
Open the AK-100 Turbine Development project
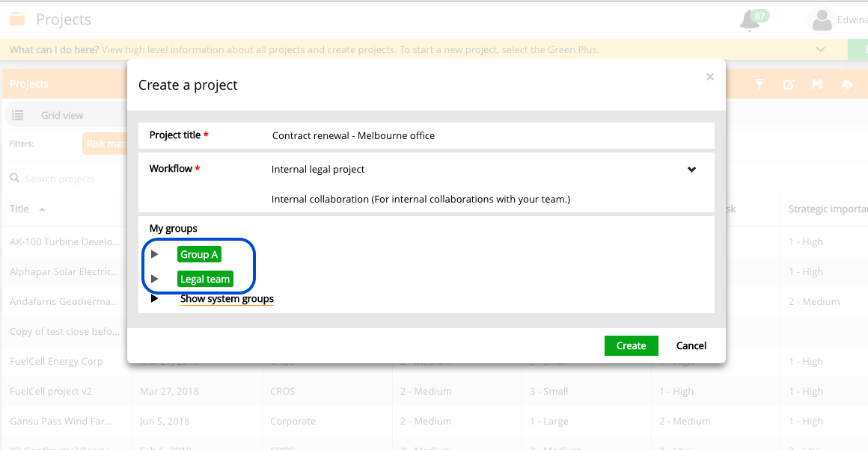tap(65, 241)
